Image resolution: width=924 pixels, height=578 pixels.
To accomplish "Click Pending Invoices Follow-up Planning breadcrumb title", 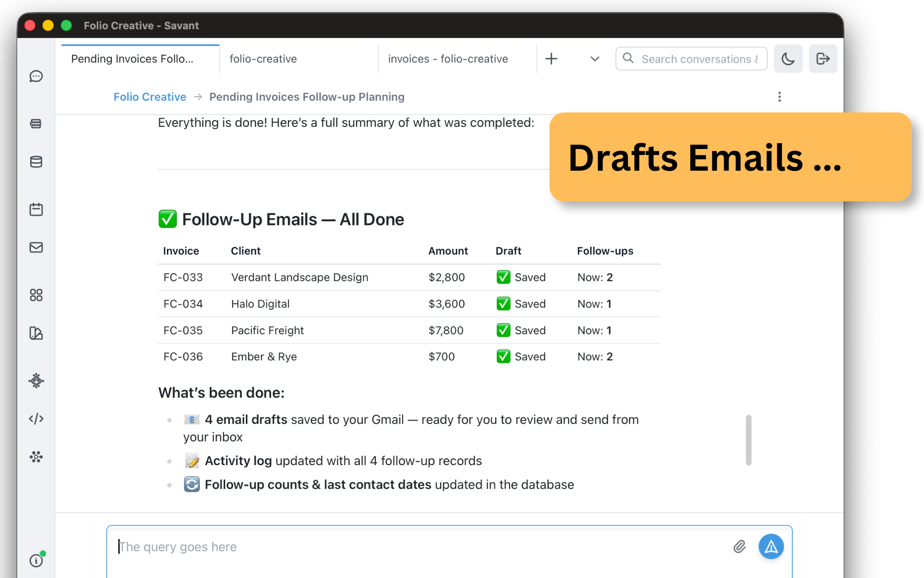I will pos(307,97).
